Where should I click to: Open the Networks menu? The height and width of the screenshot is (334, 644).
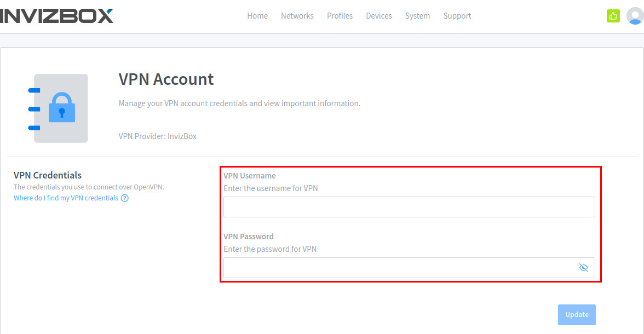pyautogui.click(x=297, y=16)
